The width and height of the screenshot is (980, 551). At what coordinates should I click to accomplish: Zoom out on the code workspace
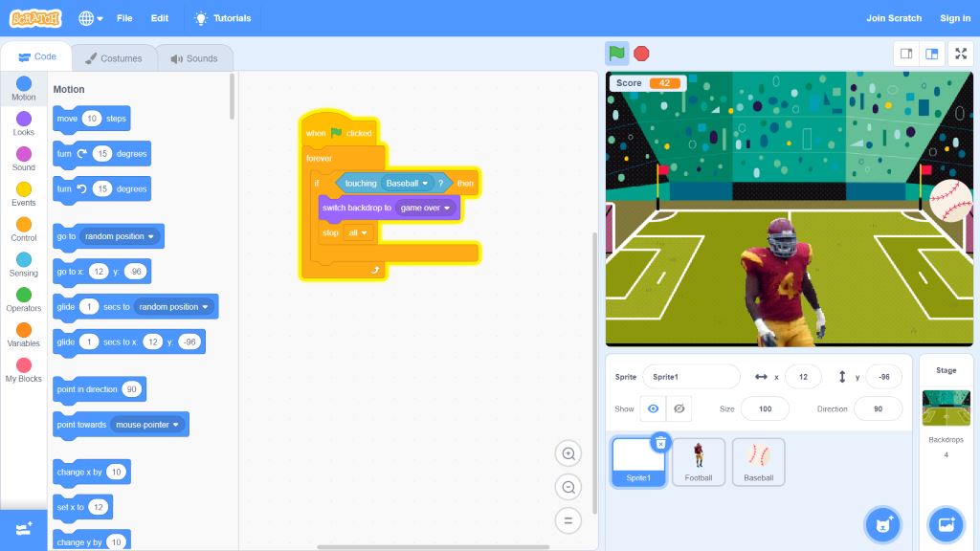point(568,487)
